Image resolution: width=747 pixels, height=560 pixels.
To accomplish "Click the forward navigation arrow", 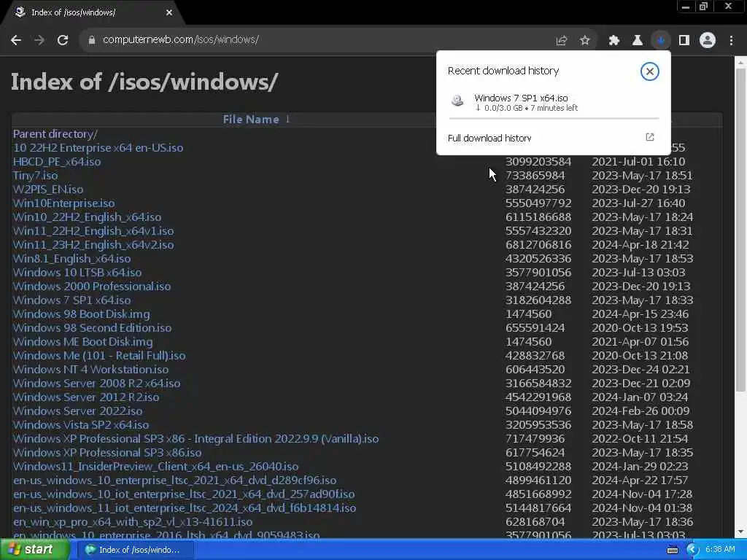I will click(39, 41).
